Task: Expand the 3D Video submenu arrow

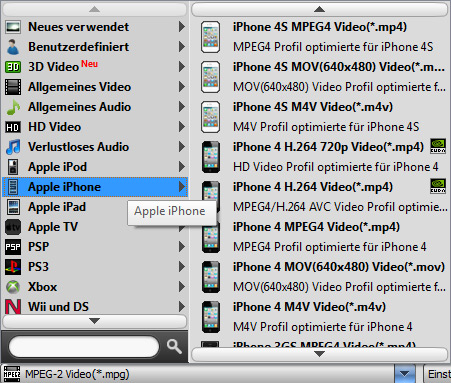Action: [182, 67]
